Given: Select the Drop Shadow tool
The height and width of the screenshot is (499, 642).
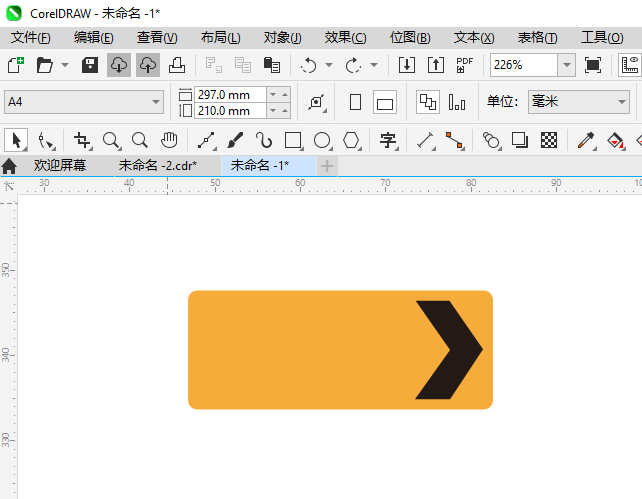Looking at the screenshot, I should (520, 140).
